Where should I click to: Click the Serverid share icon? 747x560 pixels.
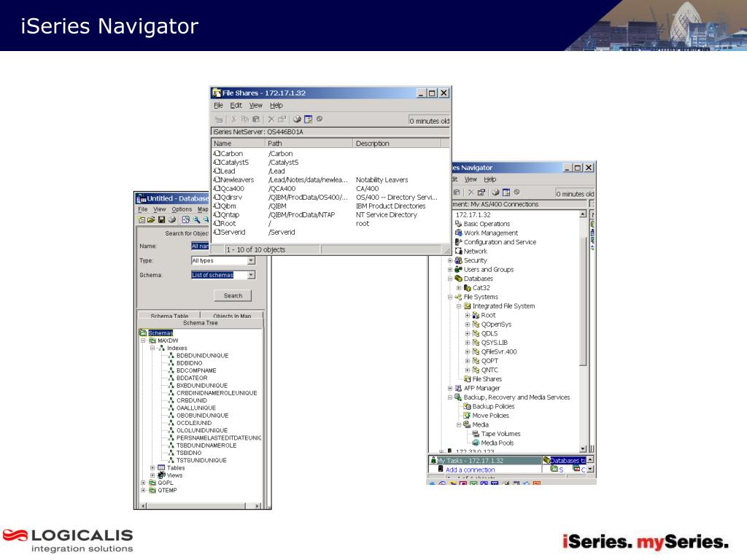pyautogui.click(x=217, y=232)
